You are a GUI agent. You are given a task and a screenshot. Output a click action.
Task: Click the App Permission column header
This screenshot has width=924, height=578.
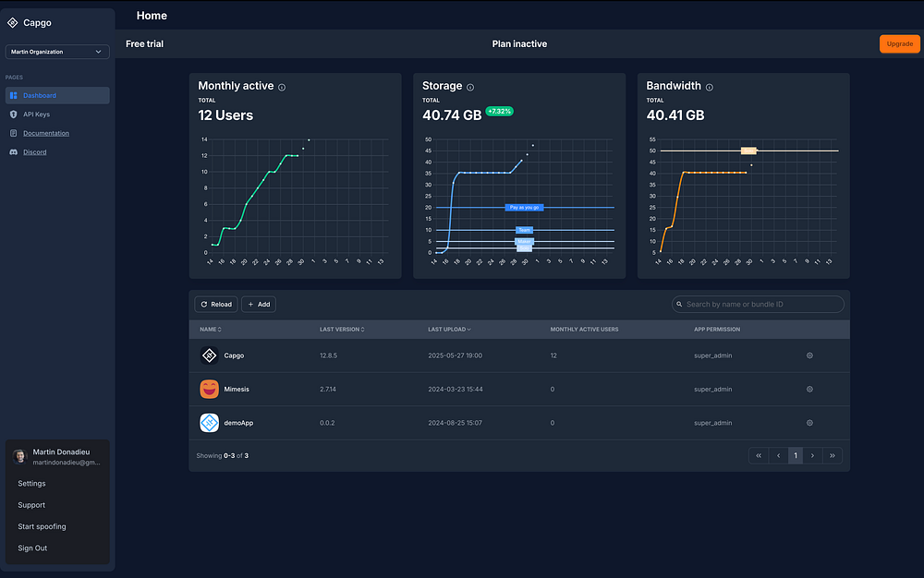[x=717, y=329]
